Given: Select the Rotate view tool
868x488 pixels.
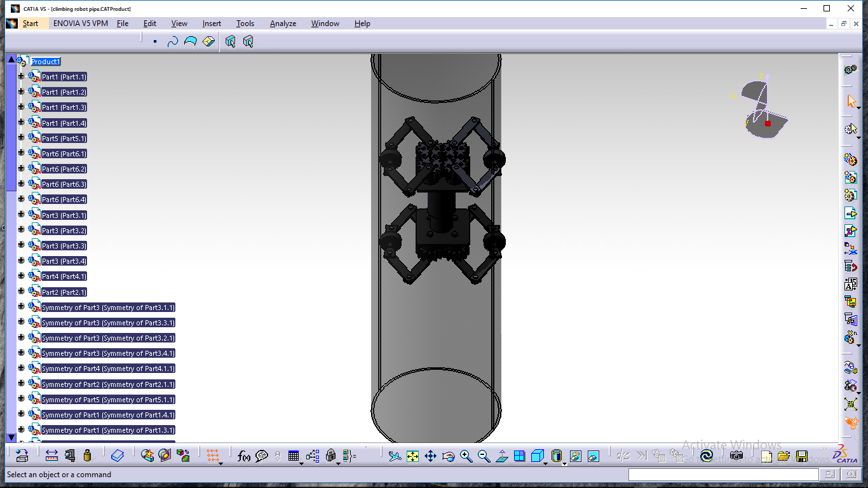Looking at the screenshot, I should (x=448, y=456).
